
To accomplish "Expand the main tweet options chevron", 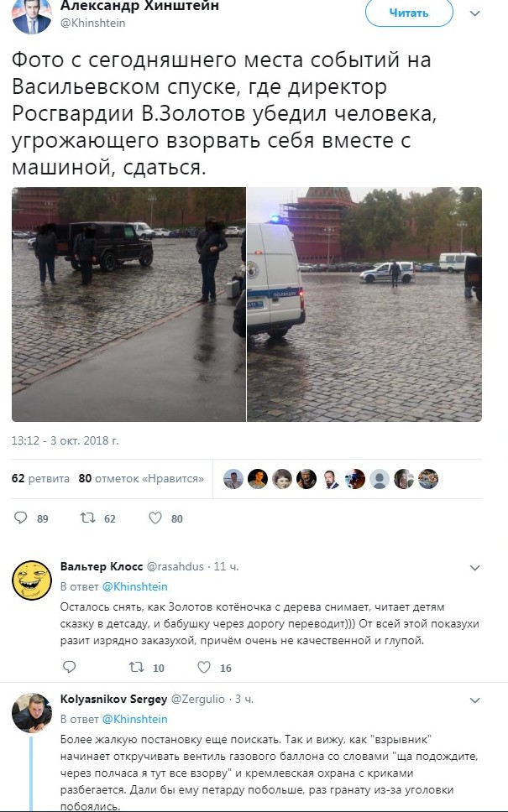I will point(474,13).
